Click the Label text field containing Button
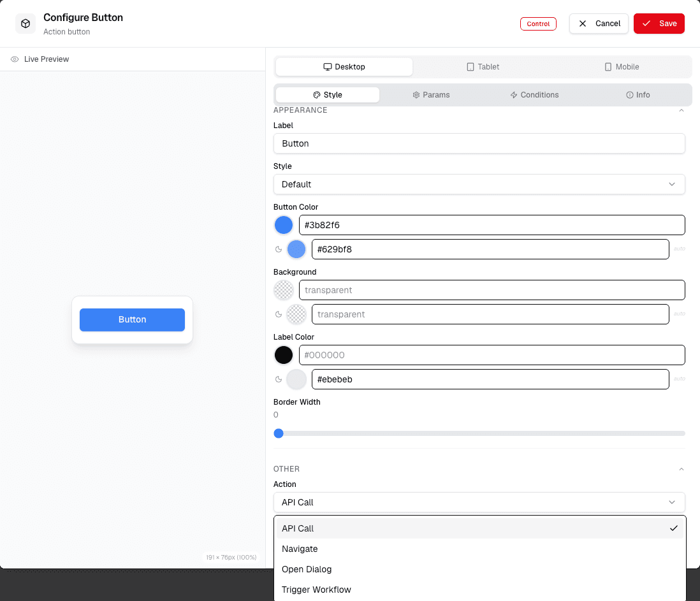Image resolution: width=700 pixels, height=601 pixels. [479, 143]
